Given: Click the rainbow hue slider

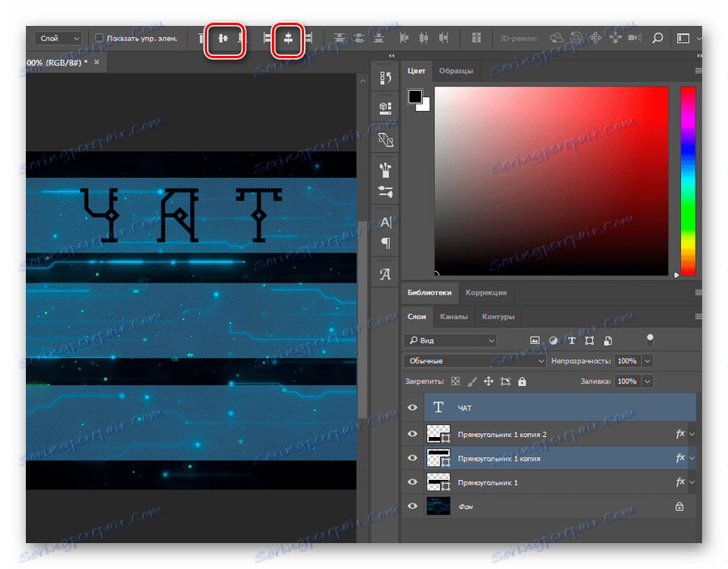Looking at the screenshot, I should tap(688, 180).
